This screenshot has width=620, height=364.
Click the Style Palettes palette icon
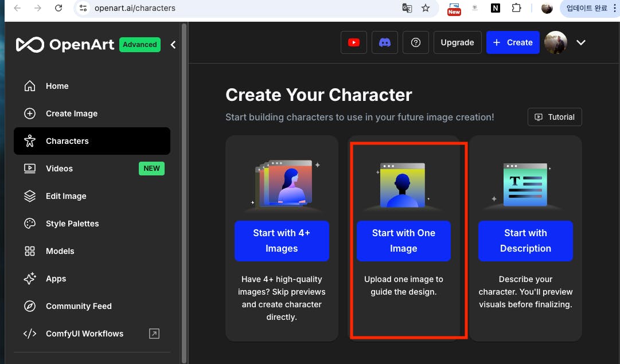pyautogui.click(x=30, y=224)
